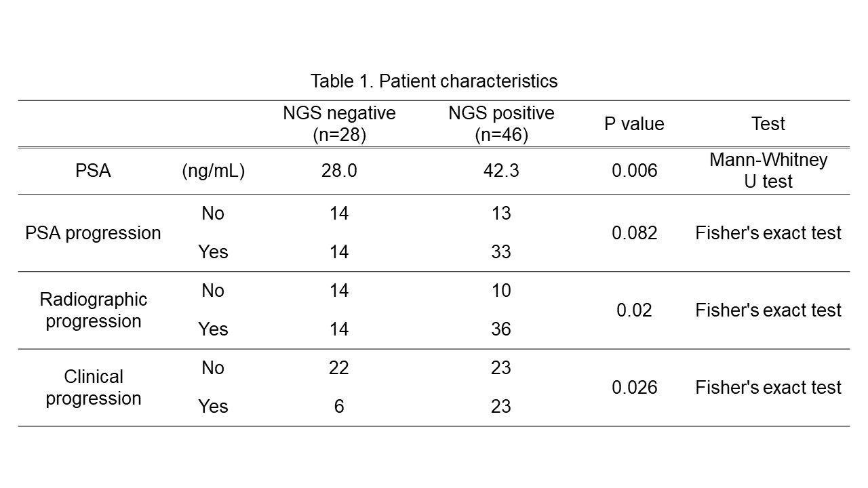868x488 pixels.
Task: Click the "(ng/mL)" unit cell
Action: click(213, 171)
